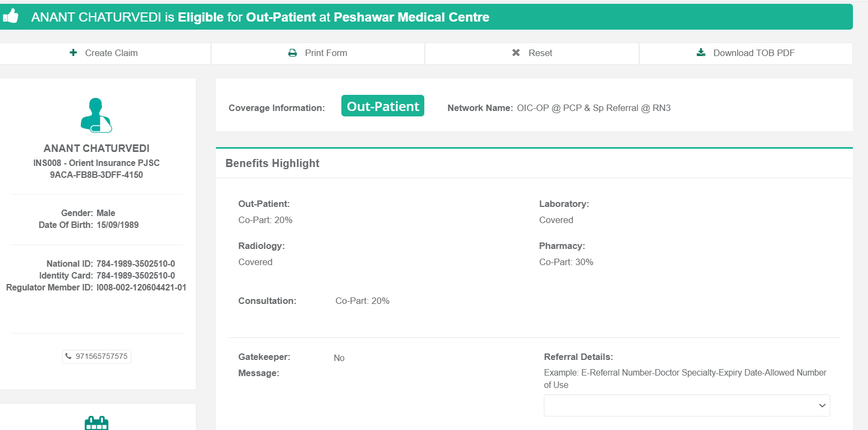Click the patient avatar icon
This screenshot has width=868, height=430.
96,115
